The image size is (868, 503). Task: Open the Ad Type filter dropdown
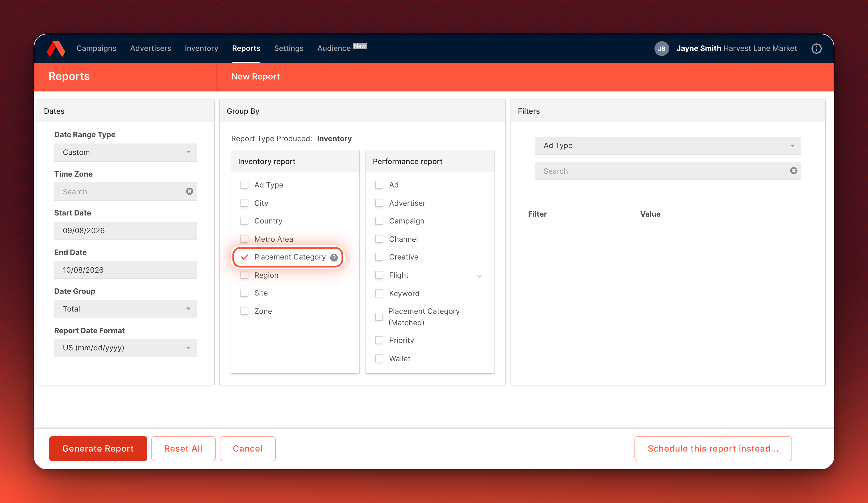pos(668,145)
